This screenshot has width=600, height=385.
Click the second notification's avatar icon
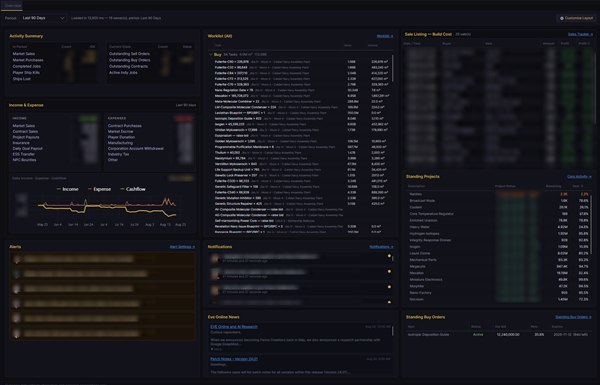click(x=215, y=274)
